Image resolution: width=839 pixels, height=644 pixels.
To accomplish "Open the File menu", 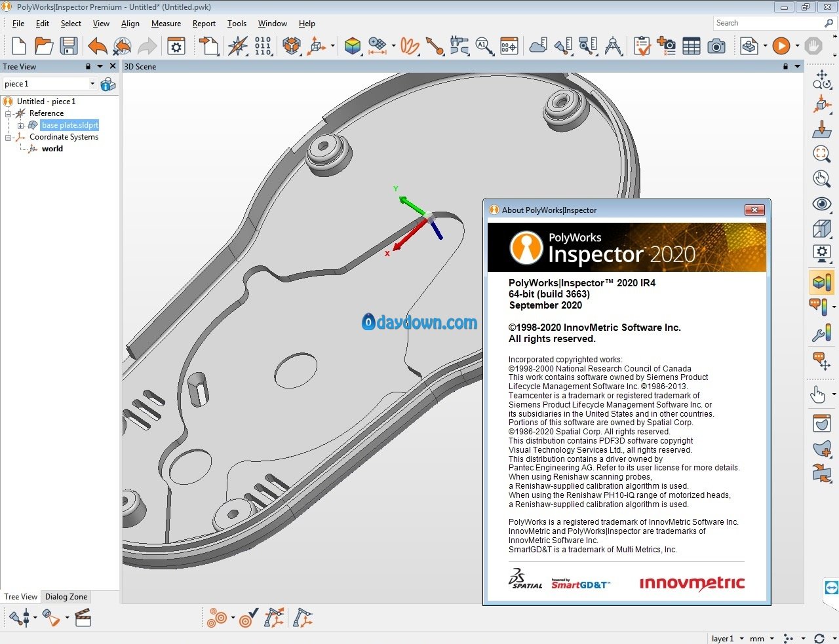I will tap(18, 24).
